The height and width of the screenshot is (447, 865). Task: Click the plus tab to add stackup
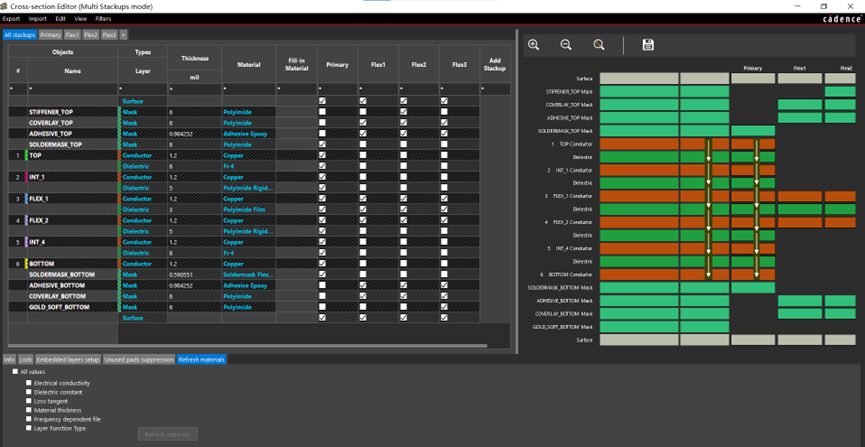[x=124, y=35]
